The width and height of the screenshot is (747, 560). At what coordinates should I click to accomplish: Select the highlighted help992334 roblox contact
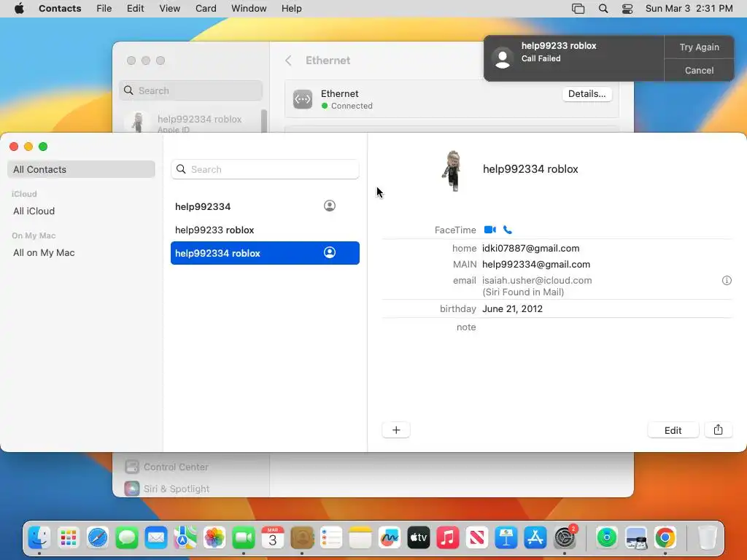click(265, 253)
